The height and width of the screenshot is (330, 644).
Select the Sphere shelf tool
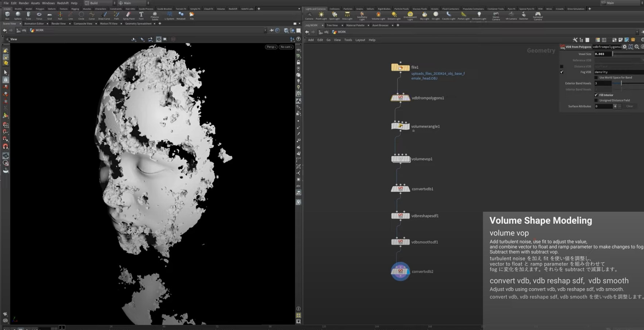point(18,16)
